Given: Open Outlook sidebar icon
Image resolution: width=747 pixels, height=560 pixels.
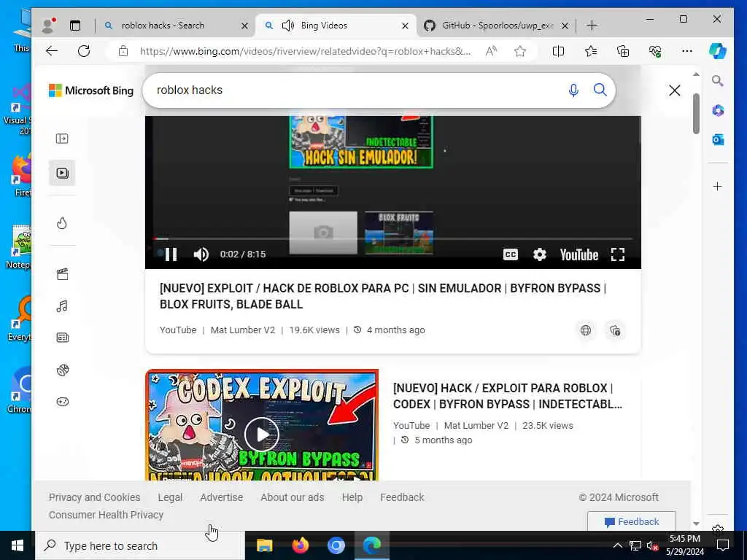Looking at the screenshot, I should 718,139.
